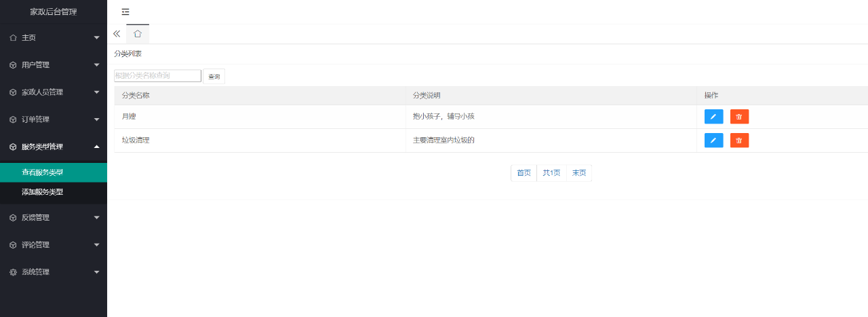Click the double-left-arrow tab scroll icon
Viewport: 868px width, 317px height.
(x=117, y=33)
